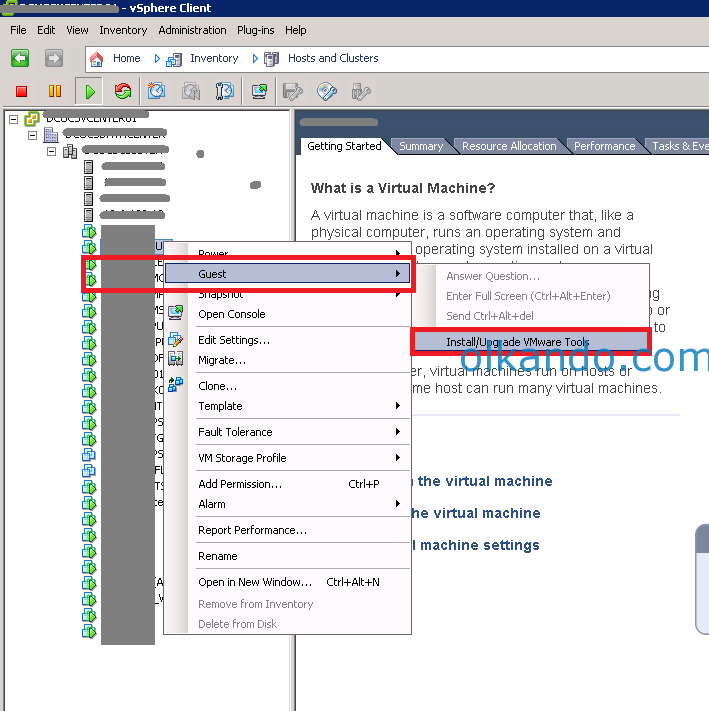Screen dimensions: 709x711
Task: Click the Home breadcrumb link
Action: tap(126, 58)
